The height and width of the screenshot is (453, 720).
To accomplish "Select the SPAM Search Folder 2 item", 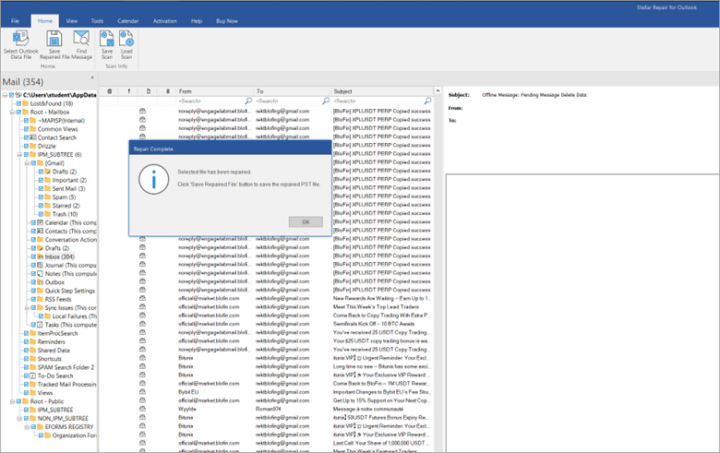I will (x=66, y=367).
